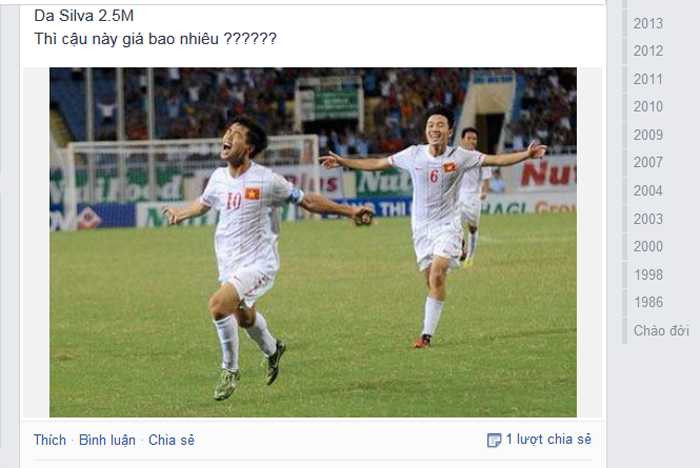Viewport: 700px width, 468px height.
Task: Show posts from 1986
Action: point(648,302)
